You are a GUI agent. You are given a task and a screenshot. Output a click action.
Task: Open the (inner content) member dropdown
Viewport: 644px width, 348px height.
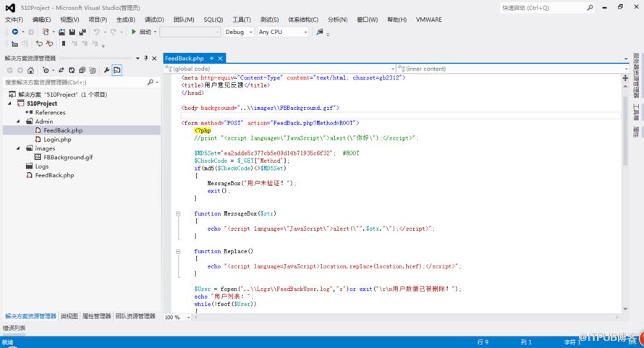tap(626, 69)
